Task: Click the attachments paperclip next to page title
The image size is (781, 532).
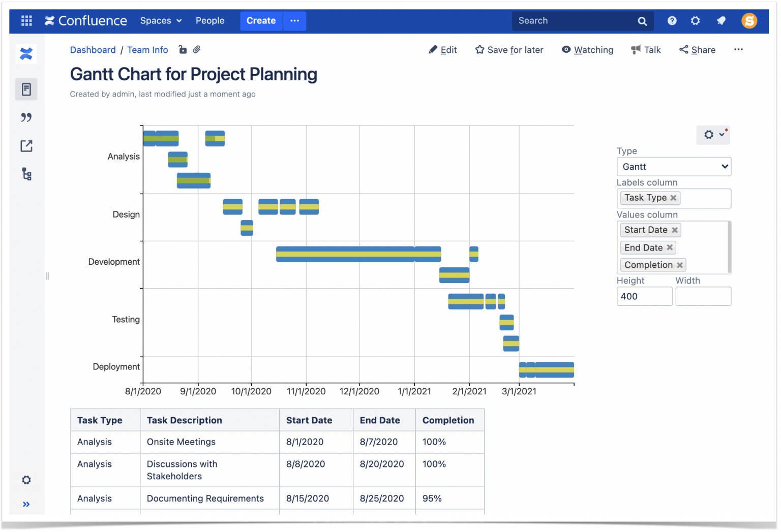Action: (x=196, y=49)
